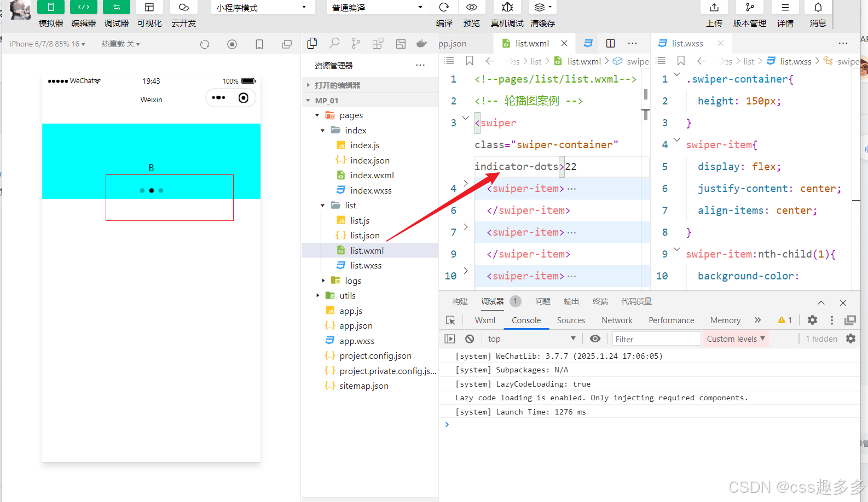Switch to the Sources devtools tab
868x502 pixels.
coord(571,320)
